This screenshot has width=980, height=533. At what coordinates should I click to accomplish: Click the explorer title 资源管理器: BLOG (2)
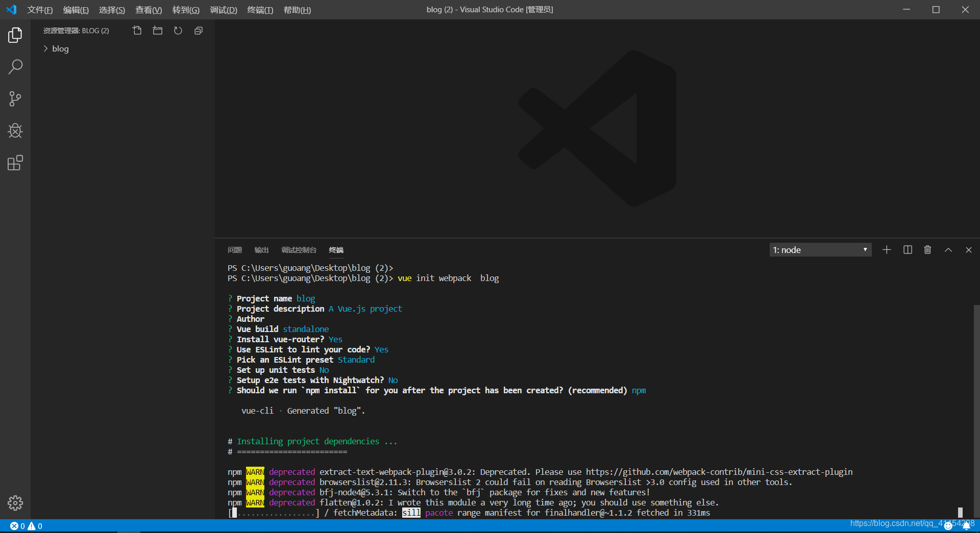click(x=76, y=31)
